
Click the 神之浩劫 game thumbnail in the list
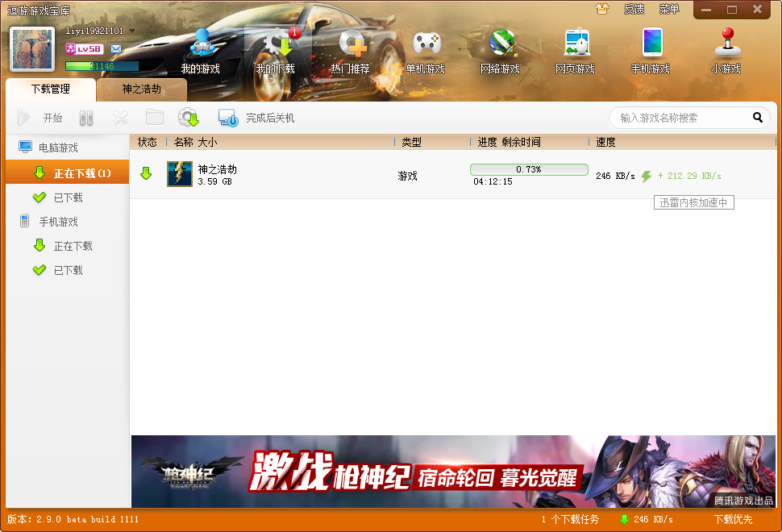tap(180, 174)
